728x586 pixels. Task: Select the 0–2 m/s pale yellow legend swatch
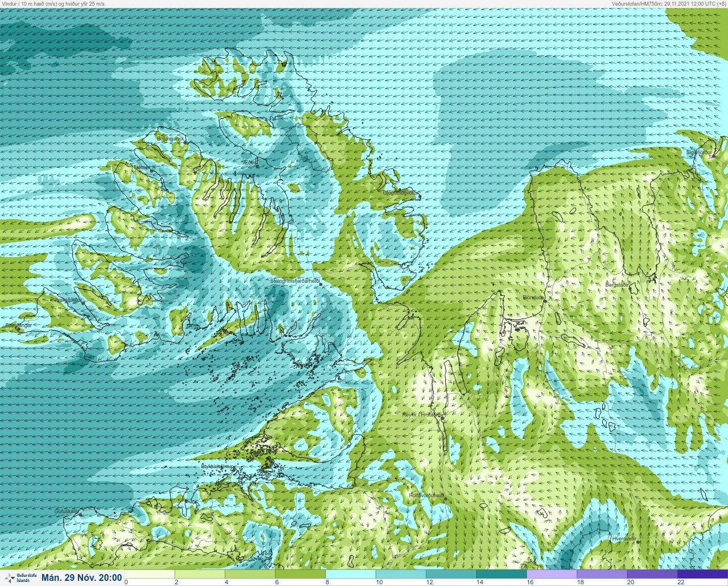pos(150,574)
